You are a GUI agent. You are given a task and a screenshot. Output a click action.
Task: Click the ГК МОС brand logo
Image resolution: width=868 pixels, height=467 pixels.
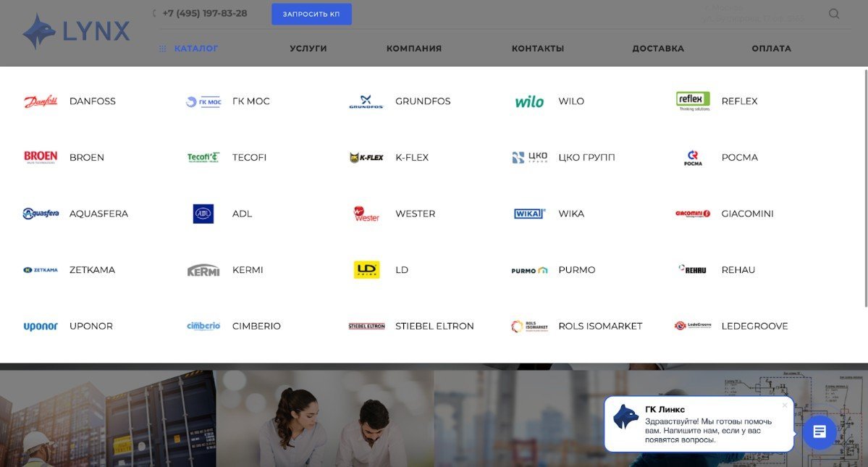[x=203, y=102]
